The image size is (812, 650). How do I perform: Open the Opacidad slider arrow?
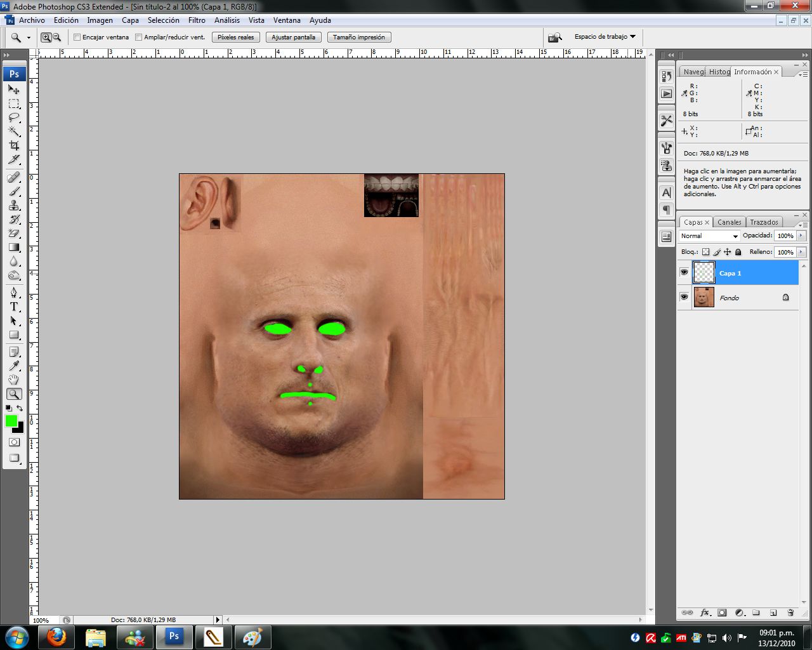tap(801, 235)
